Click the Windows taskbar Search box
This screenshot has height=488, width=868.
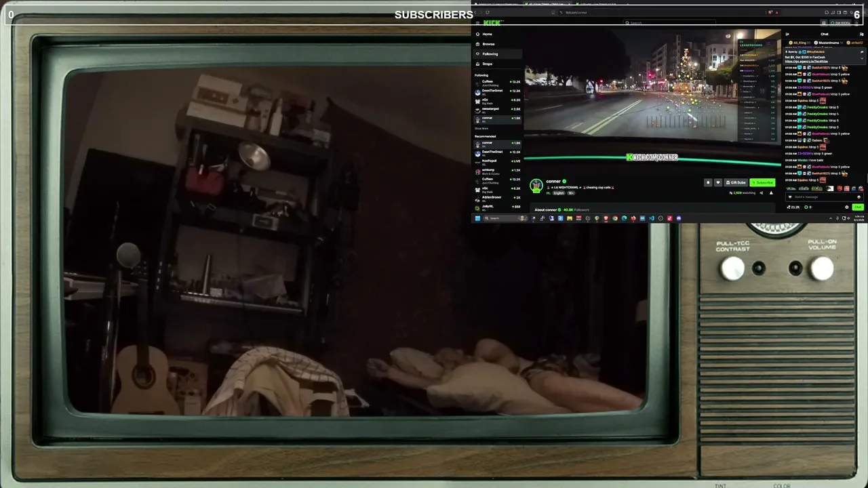click(505, 218)
